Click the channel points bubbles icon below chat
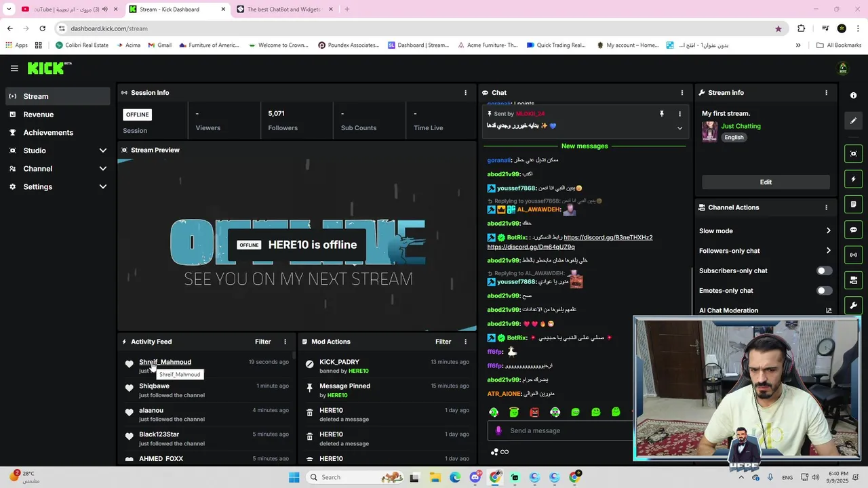Screen dimensions: 868x488 coord(495,452)
